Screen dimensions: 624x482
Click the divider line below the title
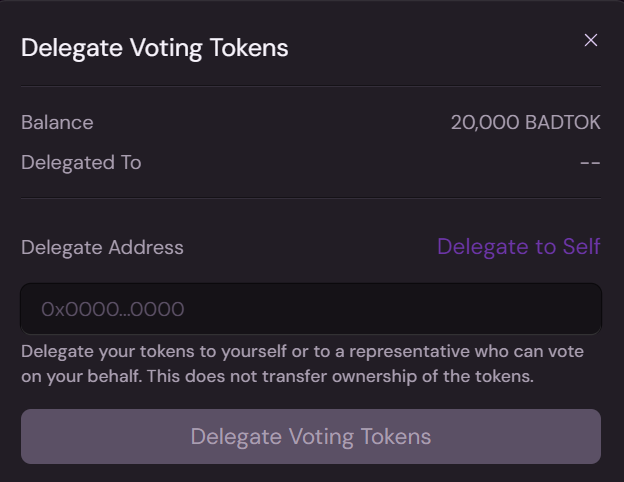[310, 86]
